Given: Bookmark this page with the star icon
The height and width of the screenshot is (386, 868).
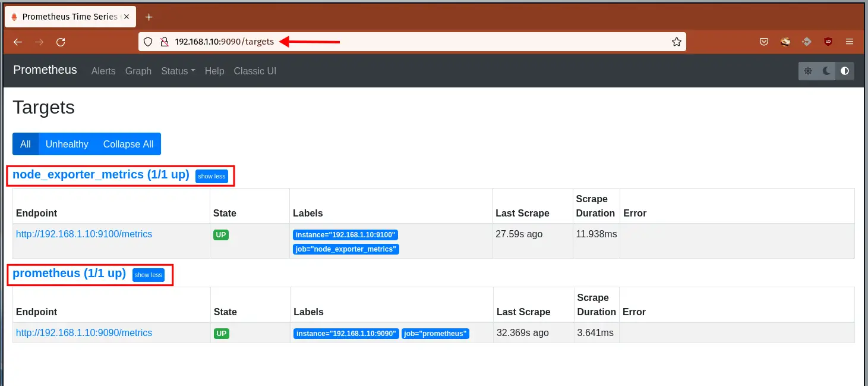Looking at the screenshot, I should [676, 42].
